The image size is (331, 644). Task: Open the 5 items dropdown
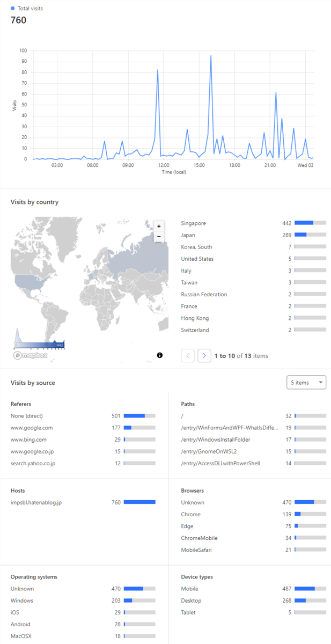pos(306,383)
